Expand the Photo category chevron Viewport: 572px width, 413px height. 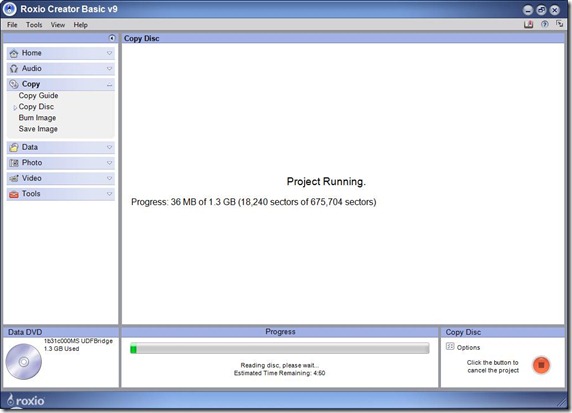[109, 163]
